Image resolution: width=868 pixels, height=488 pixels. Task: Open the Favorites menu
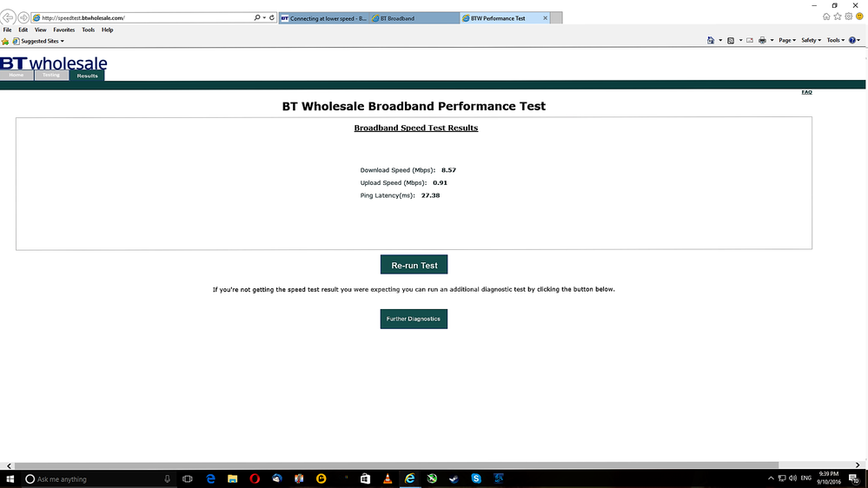(63, 30)
